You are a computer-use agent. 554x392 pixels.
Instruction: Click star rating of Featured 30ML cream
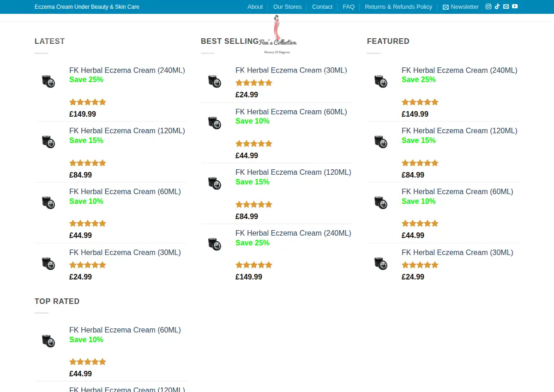point(420,265)
